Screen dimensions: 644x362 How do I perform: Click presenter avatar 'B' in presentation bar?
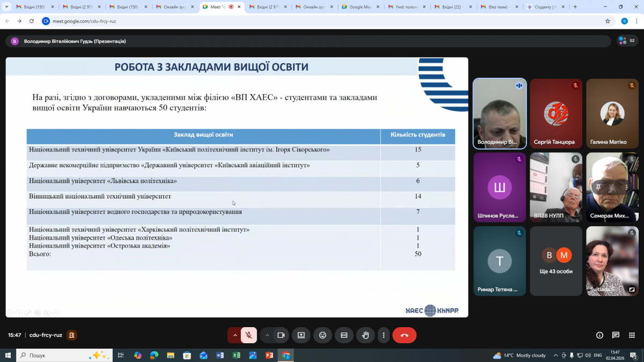tap(14, 41)
